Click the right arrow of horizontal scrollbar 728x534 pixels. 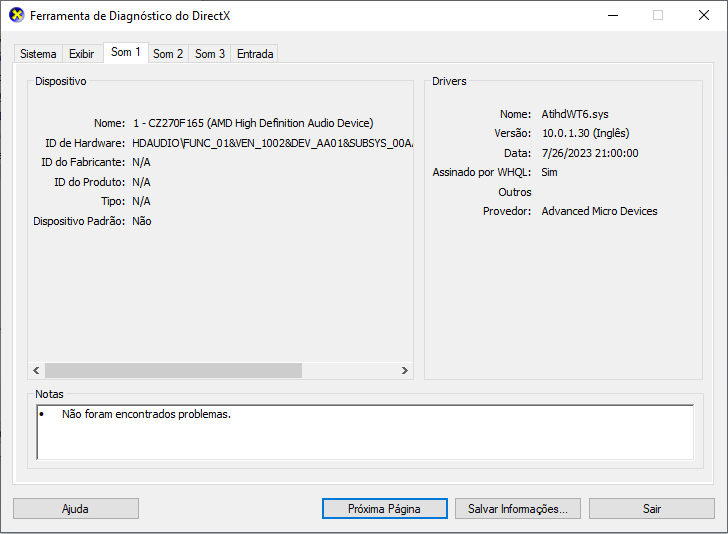pyautogui.click(x=405, y=371)
